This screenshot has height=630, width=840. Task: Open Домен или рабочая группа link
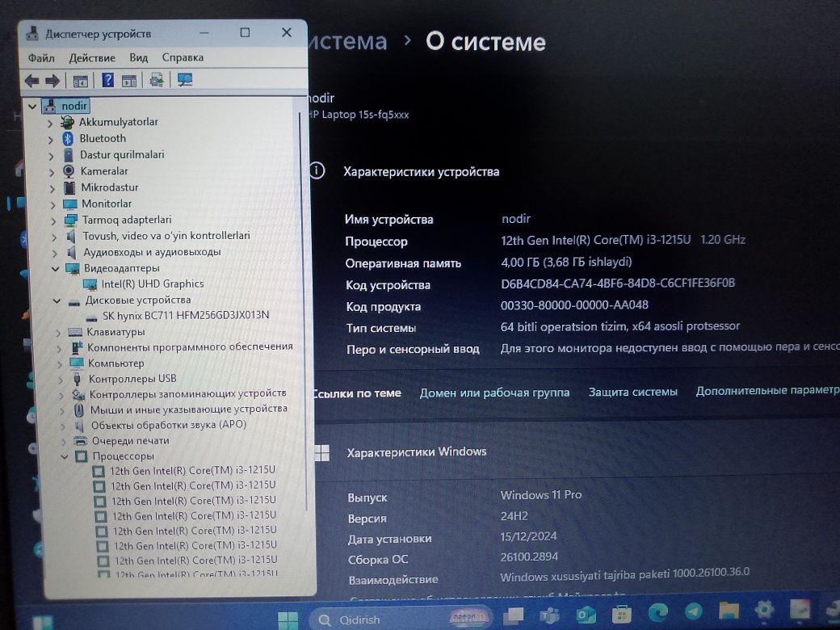click(494, 393)
